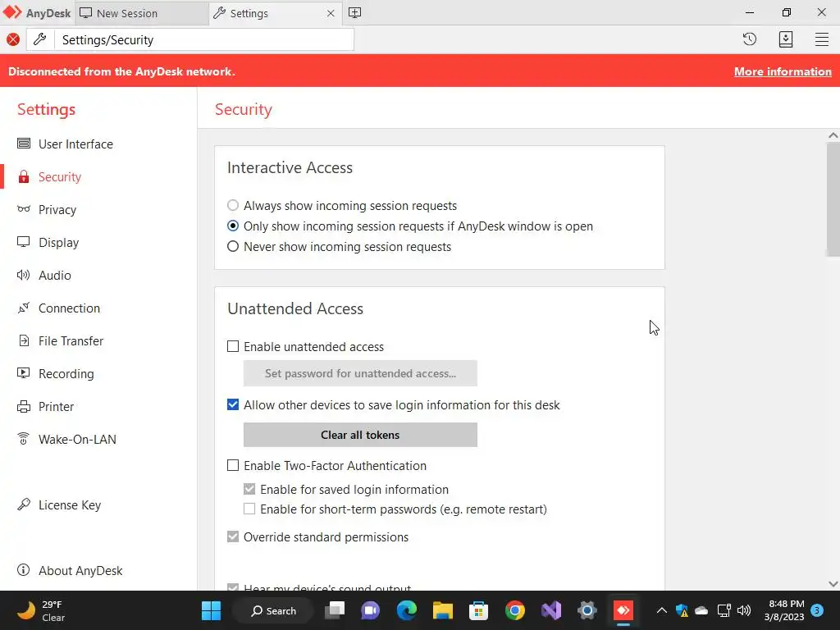Open weather widget showing 29°F
Viewport: 840px width, 630px height.
[42, 610]
